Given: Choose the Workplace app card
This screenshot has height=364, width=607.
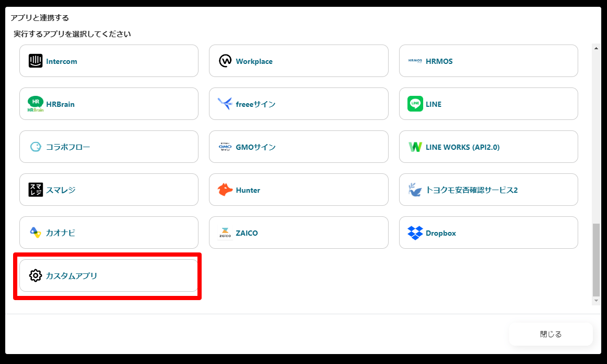Looking at the screenshot, I should click(299, 61).
